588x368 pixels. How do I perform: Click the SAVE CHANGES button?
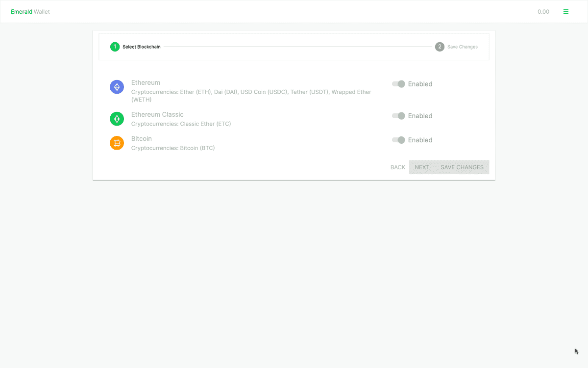(462, 167)
